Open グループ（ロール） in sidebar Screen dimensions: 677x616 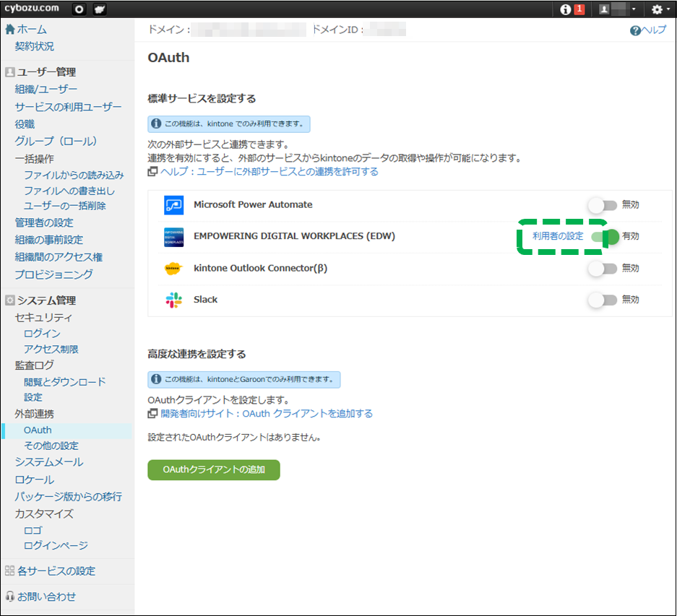[56, 141]
